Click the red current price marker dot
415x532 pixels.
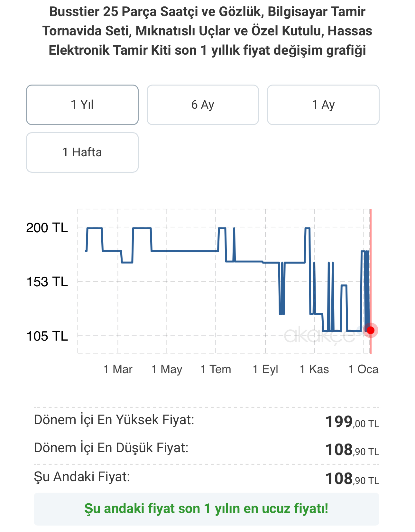coord(371,330)
